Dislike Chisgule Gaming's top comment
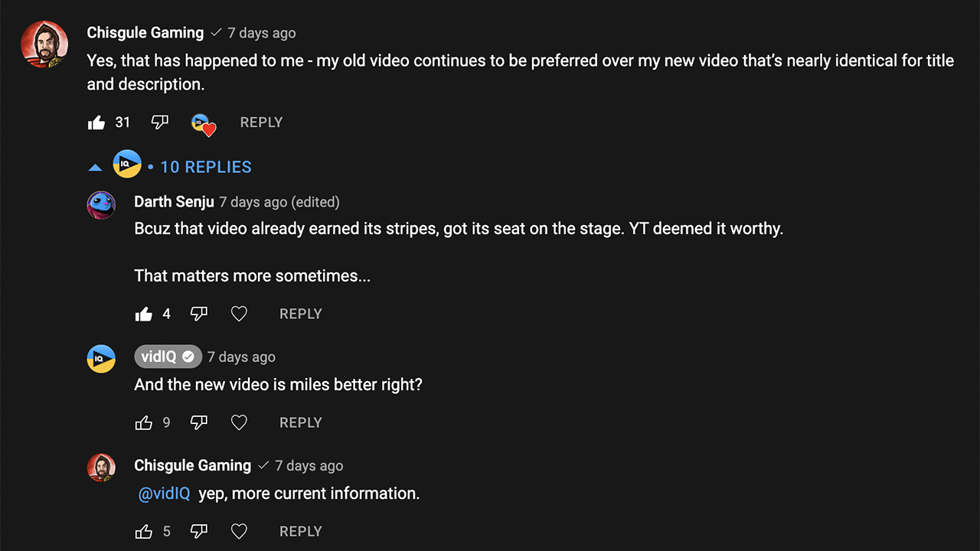The width and height of the screenshot is (980, 551). tap(159, 122)
